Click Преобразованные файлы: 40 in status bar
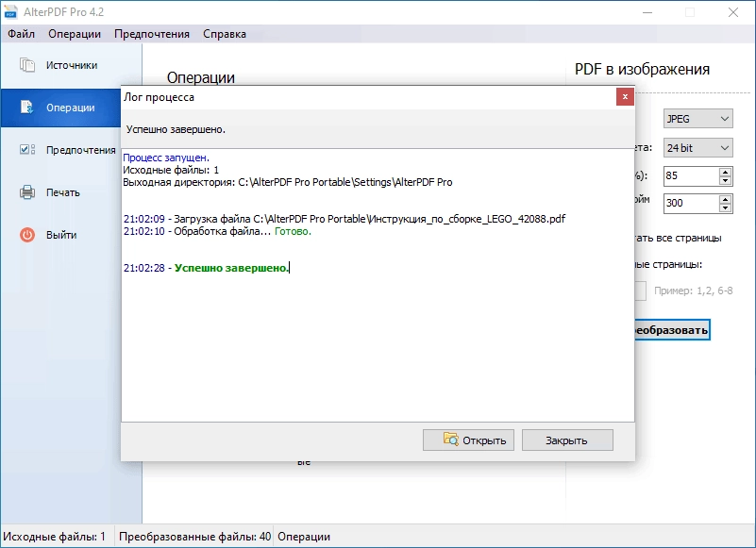 pos(194,537)
